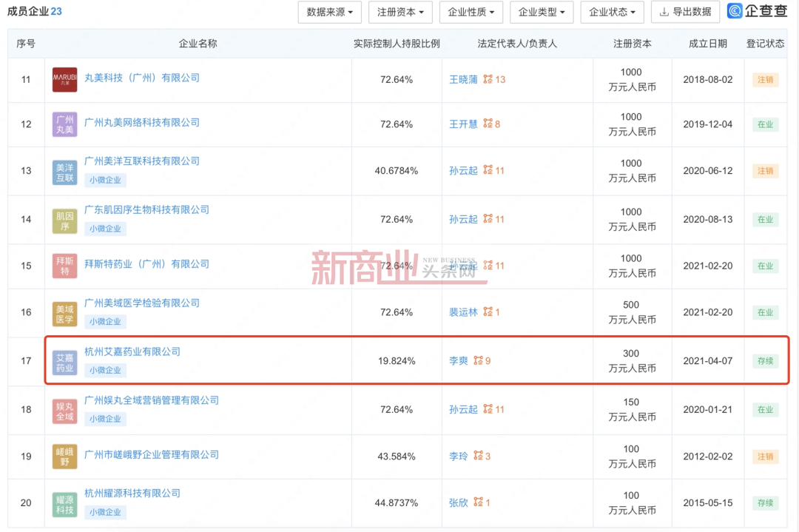Click the 广州市嵯峨野企业管理有限公司 link

point(152,454)
